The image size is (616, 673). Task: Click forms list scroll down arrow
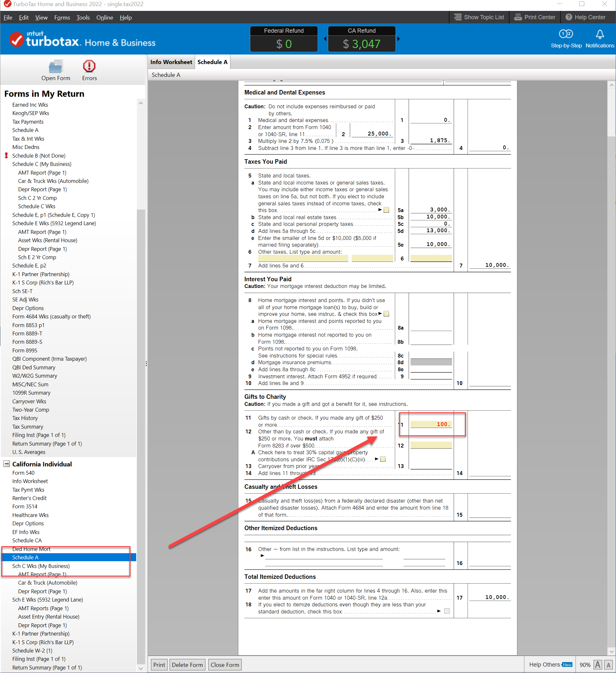point(141,668)
